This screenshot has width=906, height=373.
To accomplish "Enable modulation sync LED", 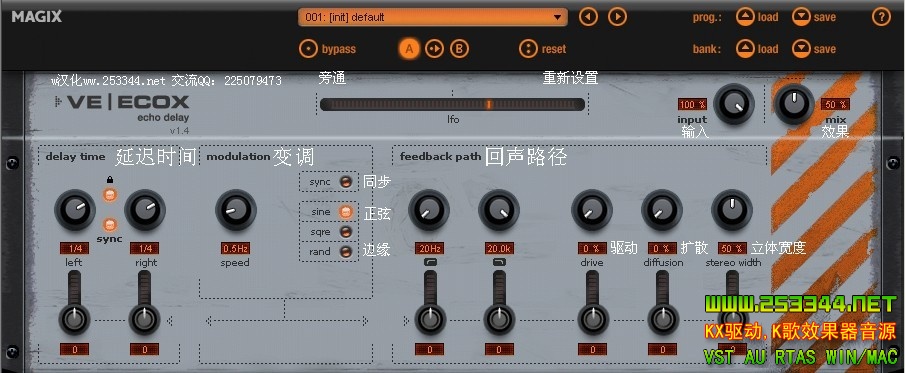I will coord(346,182).
